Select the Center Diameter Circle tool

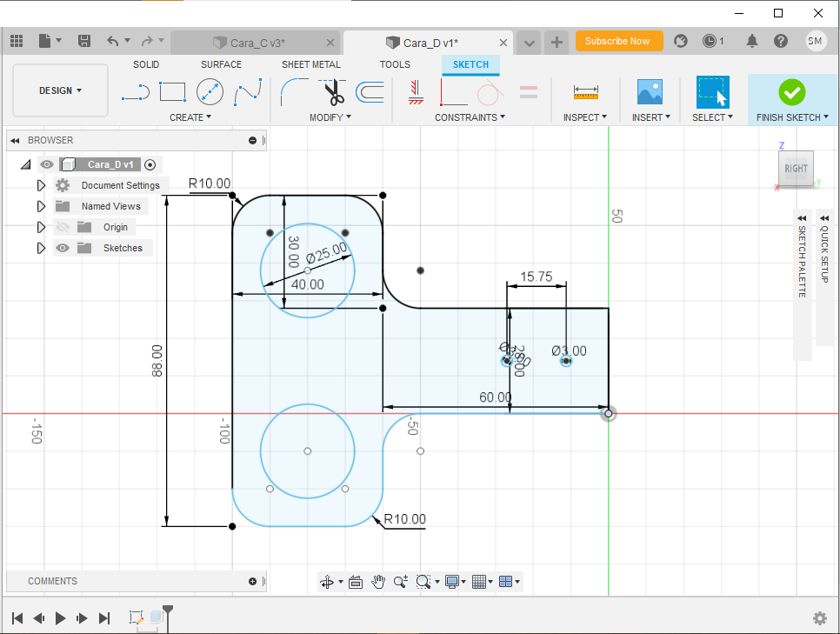(x=210, y=92)
